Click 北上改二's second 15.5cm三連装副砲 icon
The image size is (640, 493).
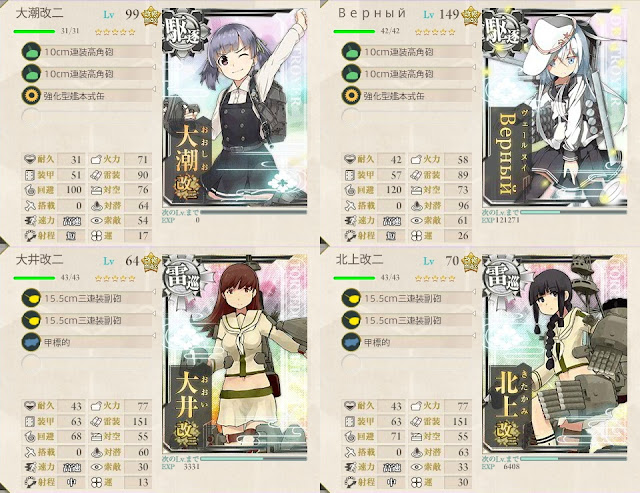(351, 320)
